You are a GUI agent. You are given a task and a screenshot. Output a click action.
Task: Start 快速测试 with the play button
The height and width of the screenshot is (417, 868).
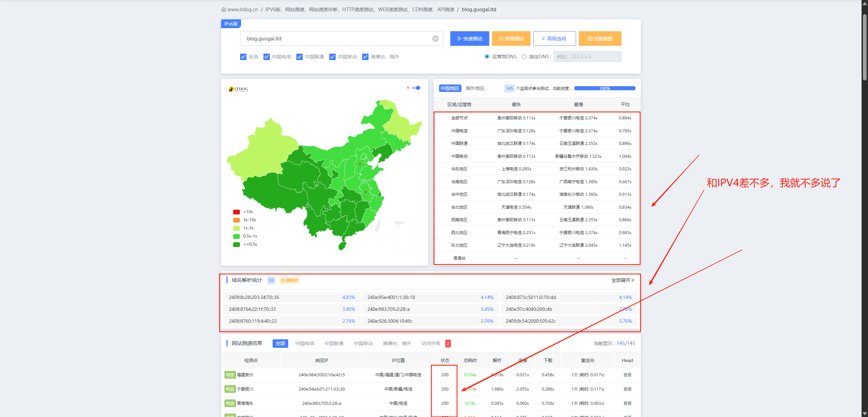[x=469, y=39]
